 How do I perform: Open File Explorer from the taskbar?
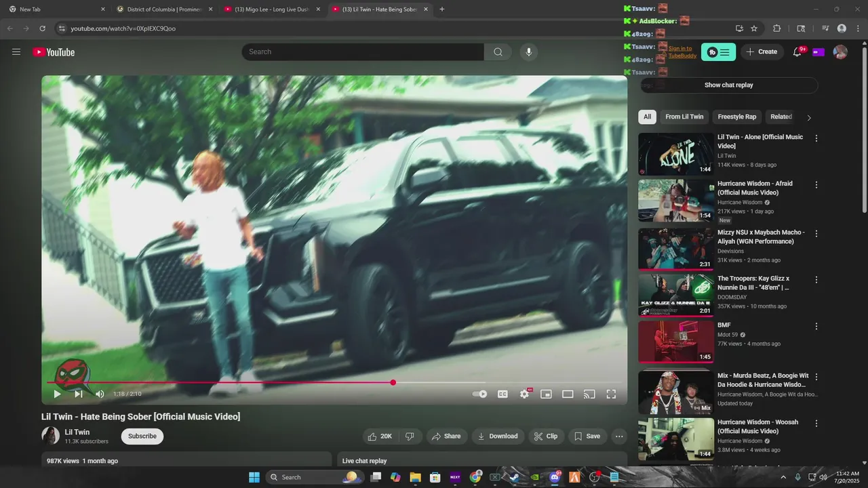(x=415, y=477)
